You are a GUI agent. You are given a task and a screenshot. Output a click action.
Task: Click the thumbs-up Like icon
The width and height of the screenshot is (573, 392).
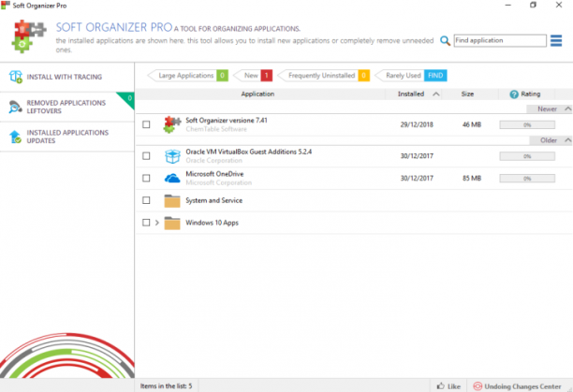click(x=441, y=385)
